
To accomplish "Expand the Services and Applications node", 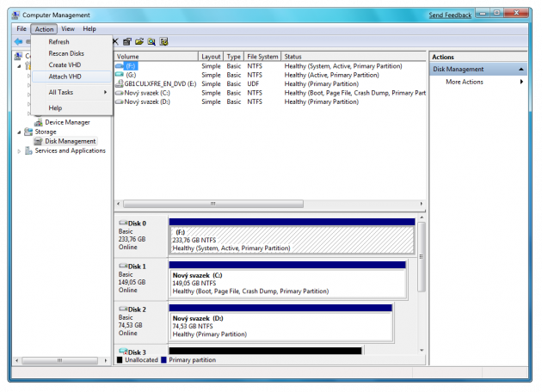I will (19, 151).
